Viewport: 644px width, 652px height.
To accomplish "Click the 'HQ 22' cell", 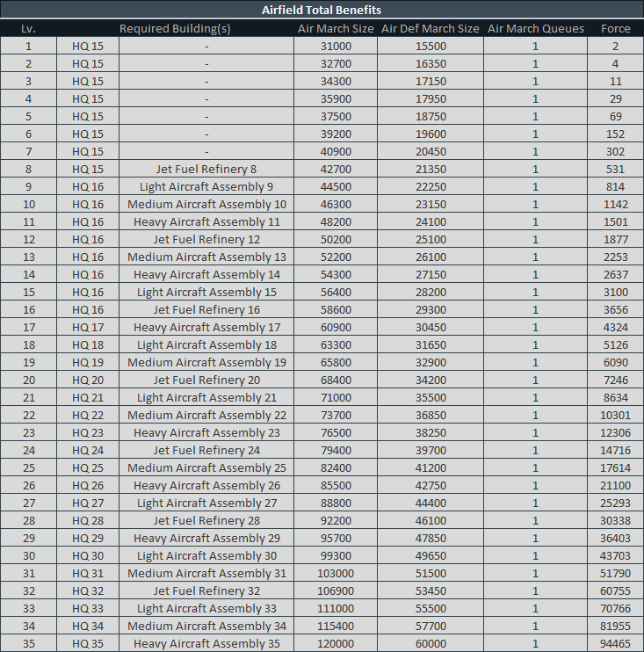I will (x=88, y=415).
